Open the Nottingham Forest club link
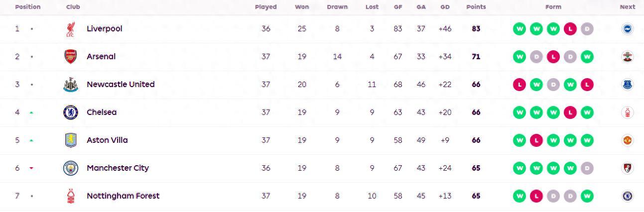The height and width of the screenshot is (212, 644). [x=123, y=196]
